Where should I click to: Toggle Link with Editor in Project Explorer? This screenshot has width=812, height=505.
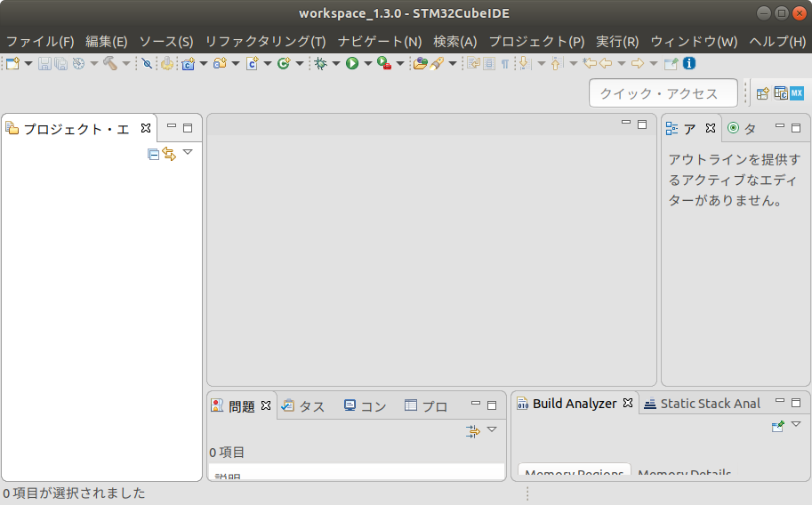(169, 154)
